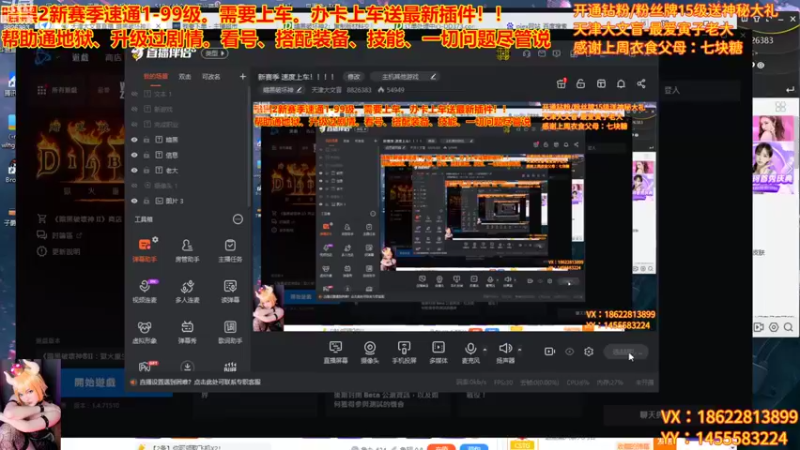This screenshot has width=800, height=450.
Task: Expand speaker options arrow
Action: pyautogui.click(x=519, y=350)
